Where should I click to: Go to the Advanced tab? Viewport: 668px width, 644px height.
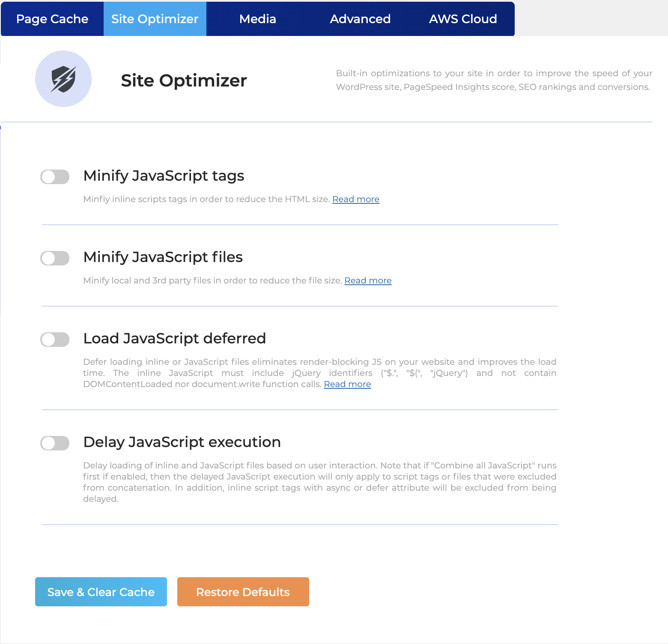coord(360,19)
